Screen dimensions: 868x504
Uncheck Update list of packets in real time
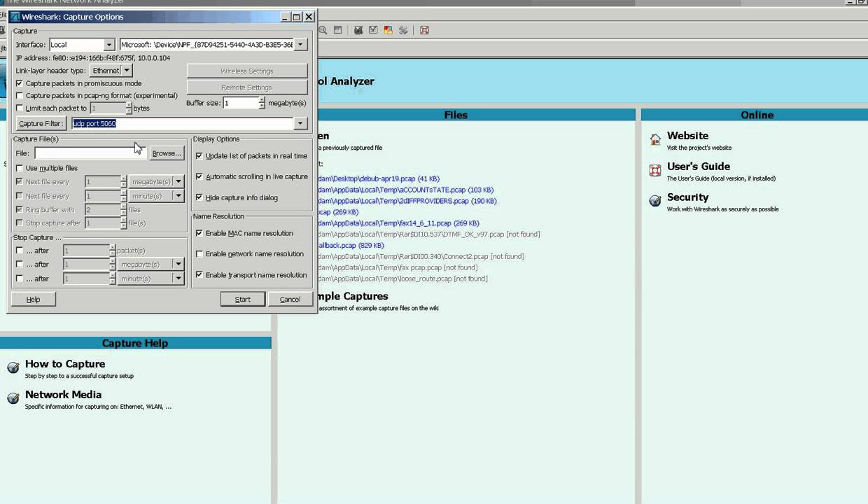point(199,156)
